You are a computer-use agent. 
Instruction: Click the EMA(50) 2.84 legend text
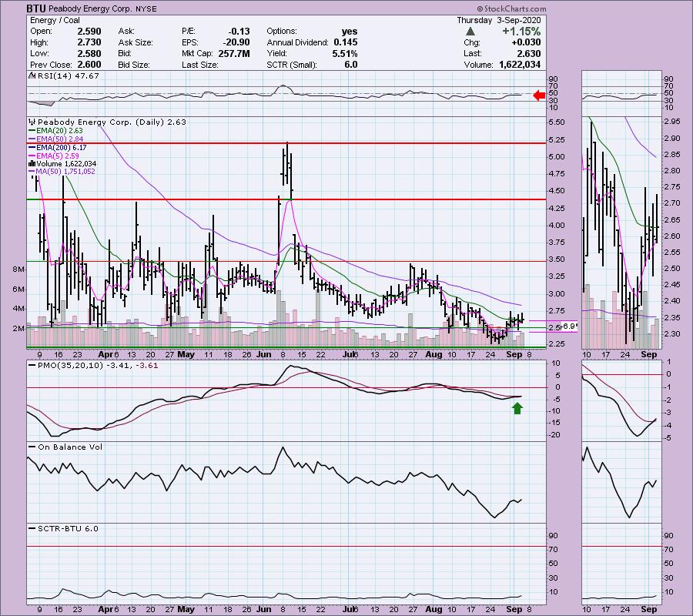click(x=59, y=139)
